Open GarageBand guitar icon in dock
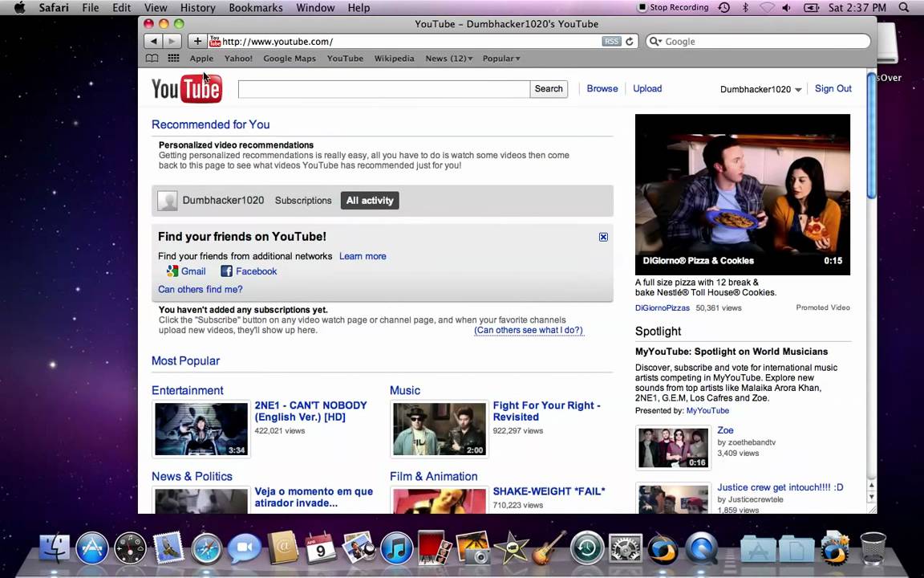The width and height of the screenshot is (924, 578). tap(549, 548)
